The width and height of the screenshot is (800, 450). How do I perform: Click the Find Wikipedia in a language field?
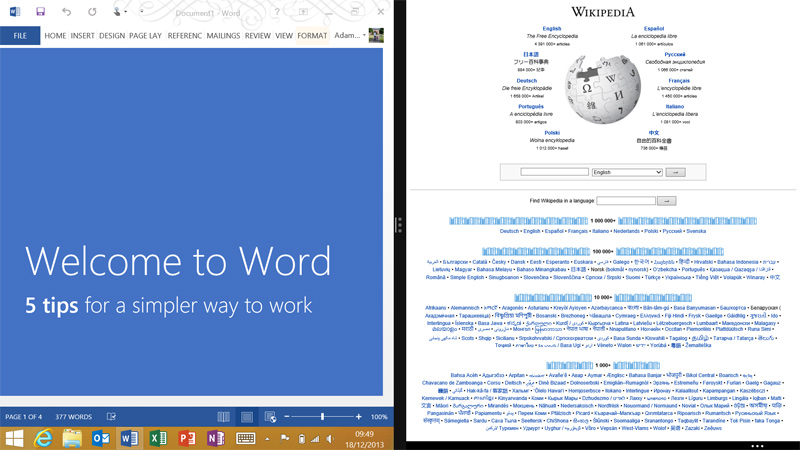tap(626, 201)
